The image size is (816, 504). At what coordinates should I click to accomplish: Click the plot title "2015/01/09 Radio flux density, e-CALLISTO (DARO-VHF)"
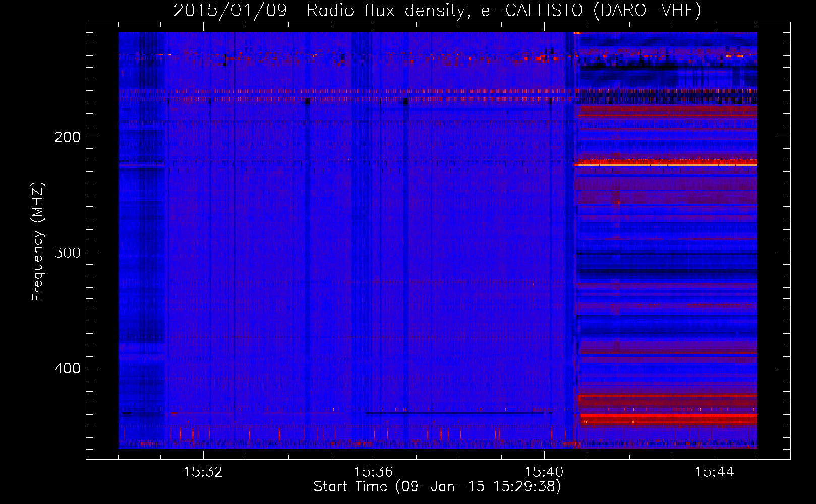pos(437,10)
